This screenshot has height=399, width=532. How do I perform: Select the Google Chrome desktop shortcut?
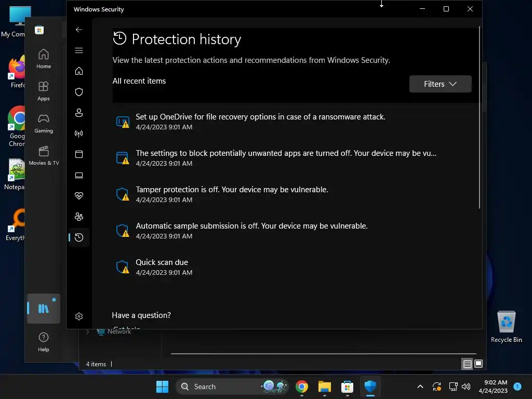coord(16,127)
